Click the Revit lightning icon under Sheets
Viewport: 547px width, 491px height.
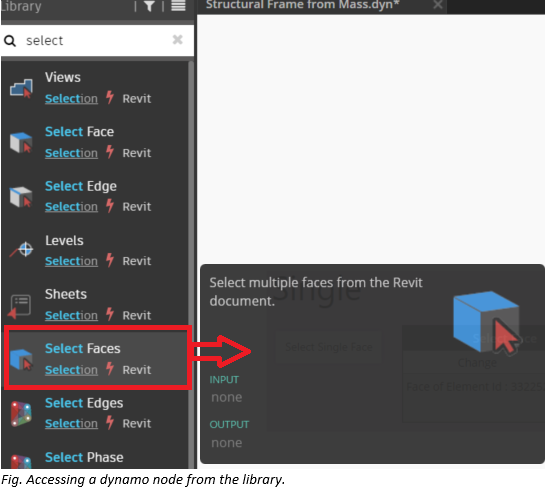(110, 314)
